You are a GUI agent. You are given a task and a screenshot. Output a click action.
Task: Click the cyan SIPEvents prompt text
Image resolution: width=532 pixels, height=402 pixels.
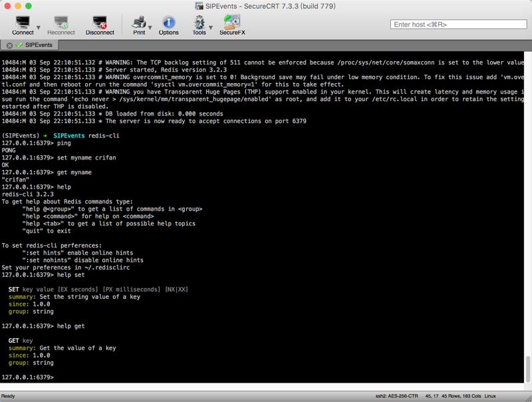69,136
